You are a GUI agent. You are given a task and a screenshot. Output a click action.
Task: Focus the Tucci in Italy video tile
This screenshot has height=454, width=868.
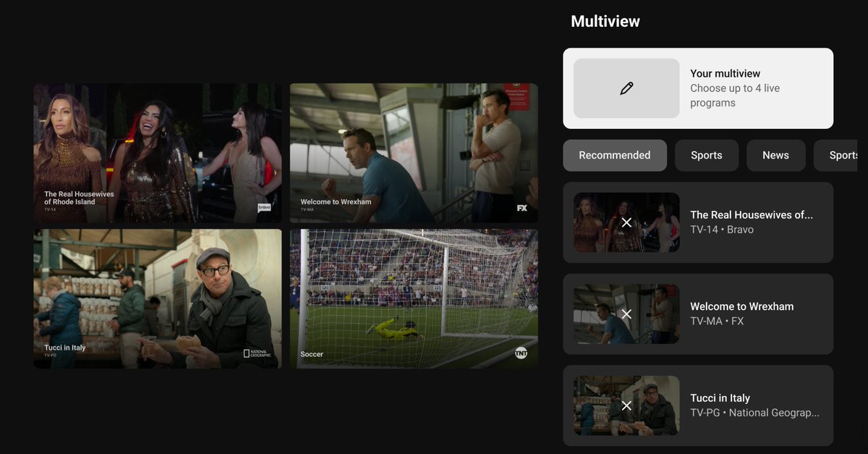coord(158,299)
